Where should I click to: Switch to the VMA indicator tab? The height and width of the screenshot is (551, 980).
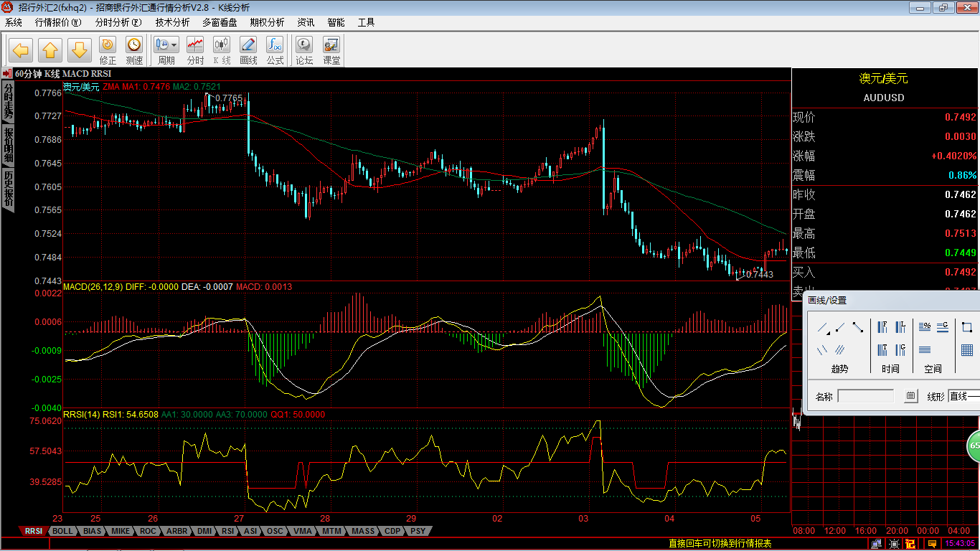303,531
